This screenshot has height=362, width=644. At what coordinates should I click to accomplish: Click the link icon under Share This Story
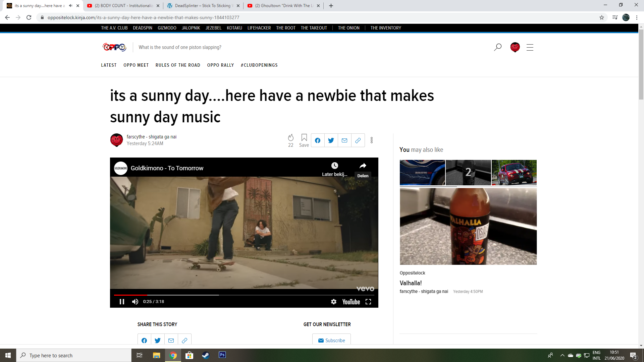[184, 340]
